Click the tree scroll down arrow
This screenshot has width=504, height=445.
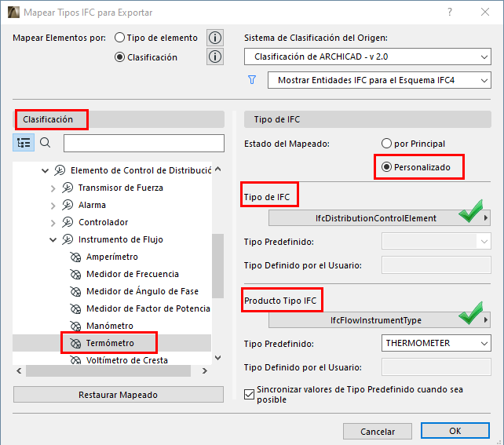pyautogui.click(x=218, y=358)
